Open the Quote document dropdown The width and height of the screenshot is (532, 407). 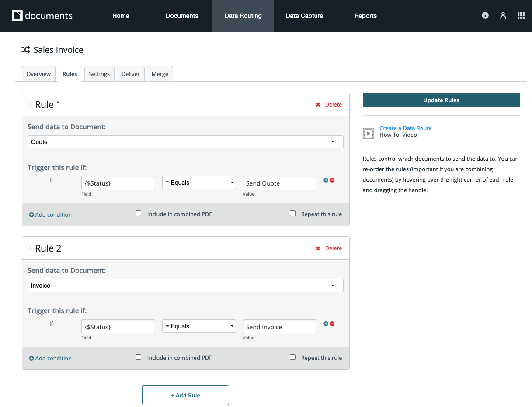click(185, 142)
